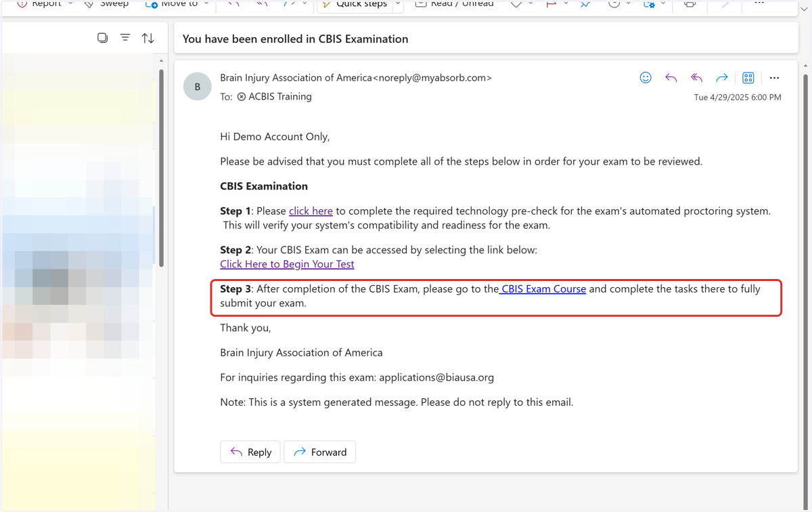Click the Reply button below the message
Image resolution: width=812 pixels, height=512 pixels.
tap(250, 452)
